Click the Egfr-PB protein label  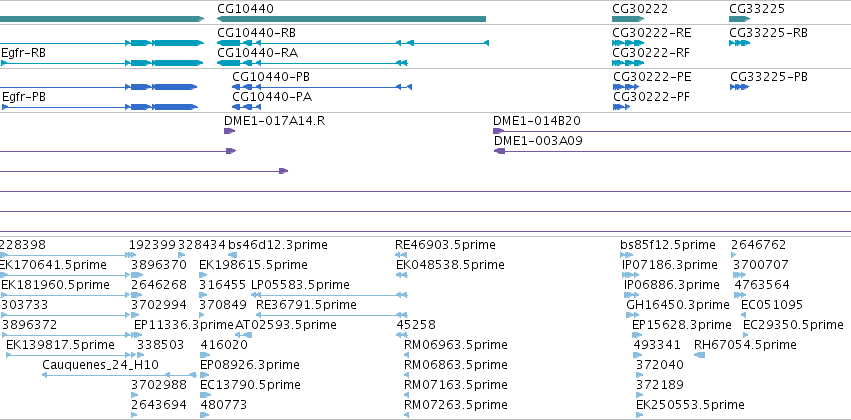pos(24,97)
